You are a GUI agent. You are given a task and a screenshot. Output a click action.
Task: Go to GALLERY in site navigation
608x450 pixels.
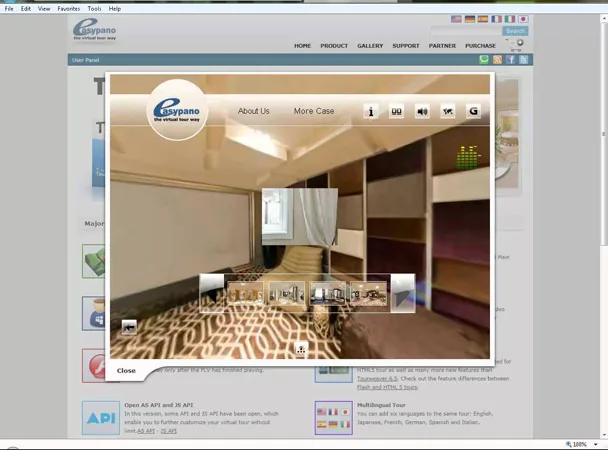(370, 46)
